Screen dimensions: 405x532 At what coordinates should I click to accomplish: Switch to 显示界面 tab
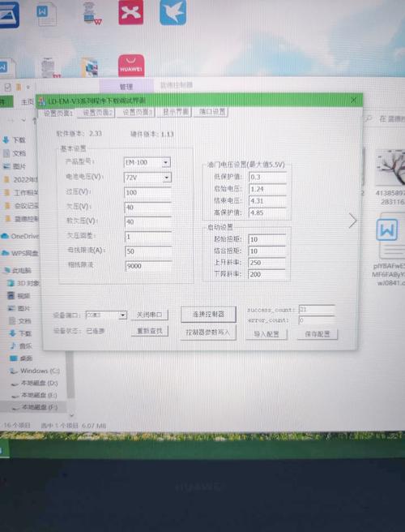click(x=176, y=112)
